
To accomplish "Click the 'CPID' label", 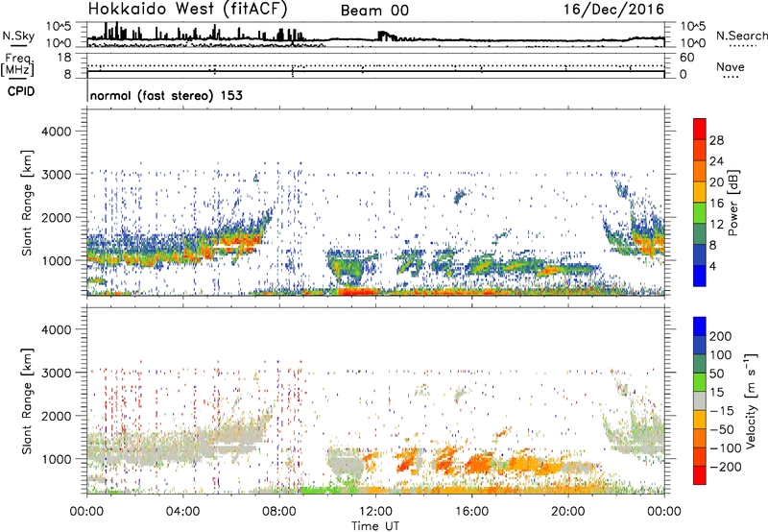I will point(21,91).
